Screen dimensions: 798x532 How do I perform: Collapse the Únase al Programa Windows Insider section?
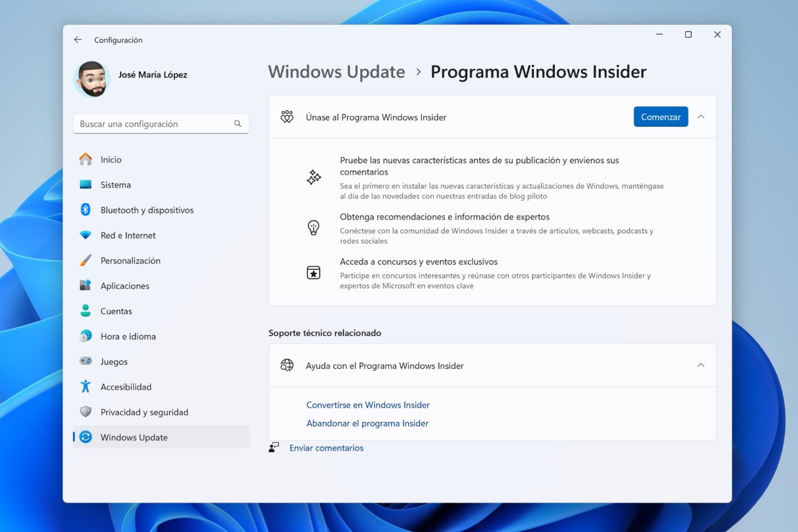(701, 117)
